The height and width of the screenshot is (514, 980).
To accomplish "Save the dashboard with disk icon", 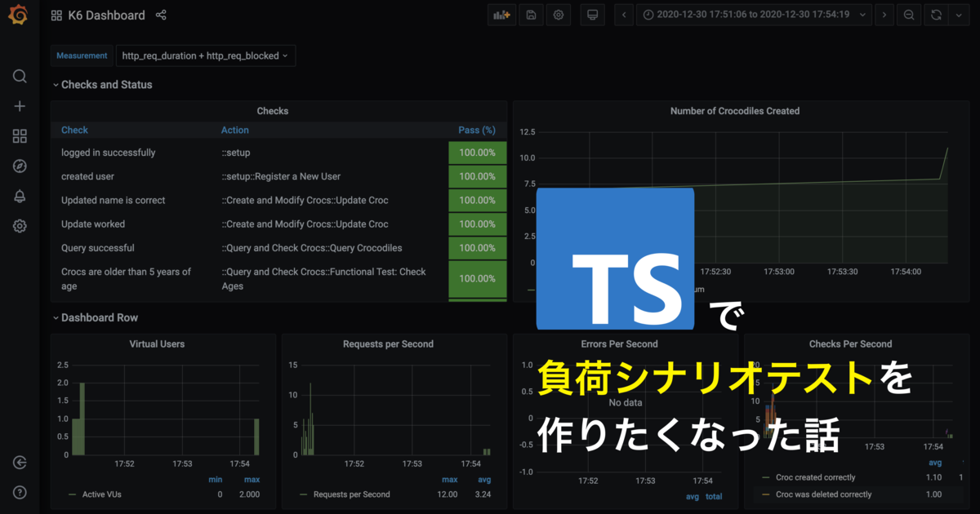I will point(531,15).
